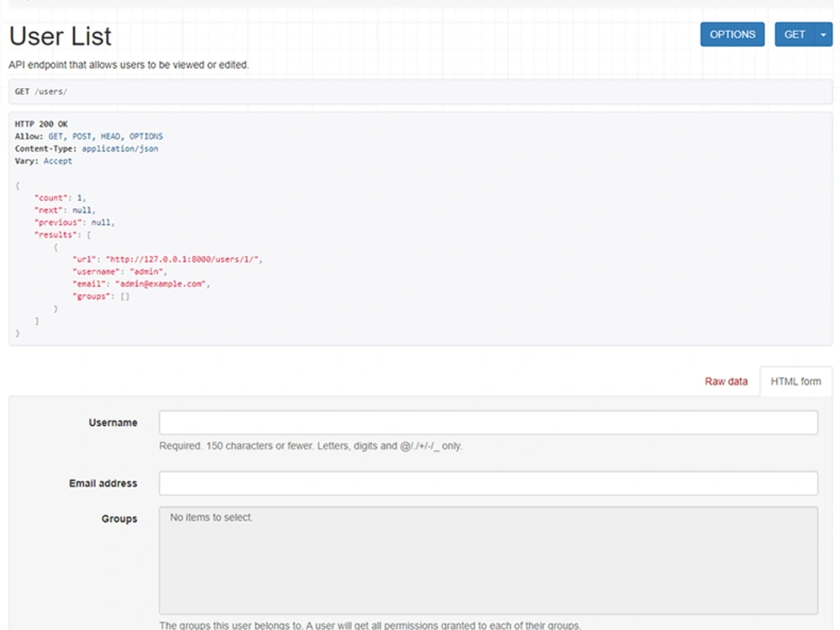Screen dimensions: 840x630
Task: Send an OPTIONS request
Action: click(x=732, y=34)
